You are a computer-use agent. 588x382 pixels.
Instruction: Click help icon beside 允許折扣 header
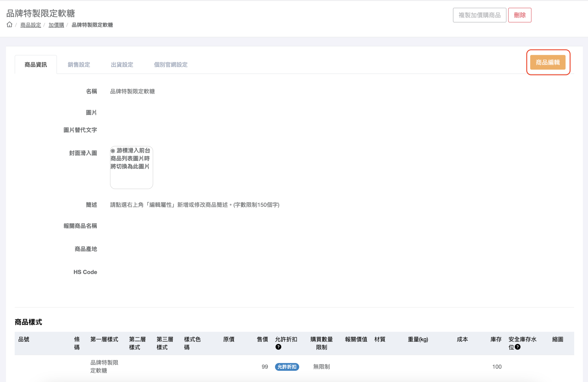tap(278, 347)
